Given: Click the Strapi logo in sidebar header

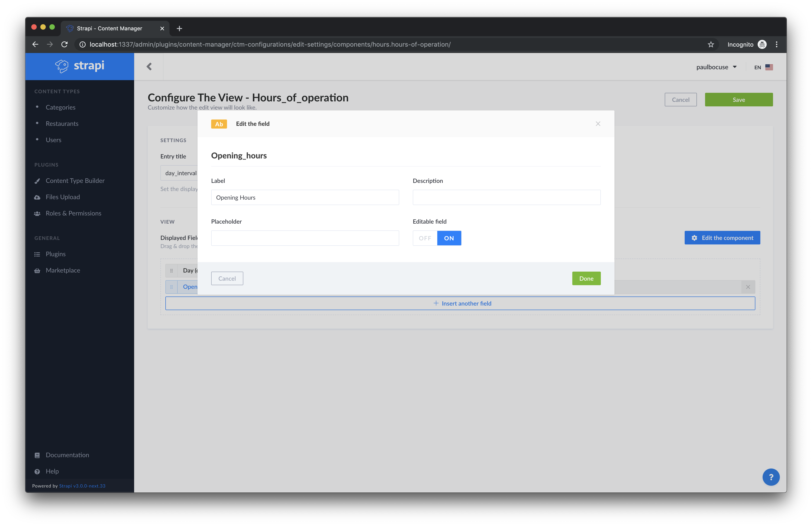Looking at the screenshot, I should pyautogui.click(x=80, y=66).
